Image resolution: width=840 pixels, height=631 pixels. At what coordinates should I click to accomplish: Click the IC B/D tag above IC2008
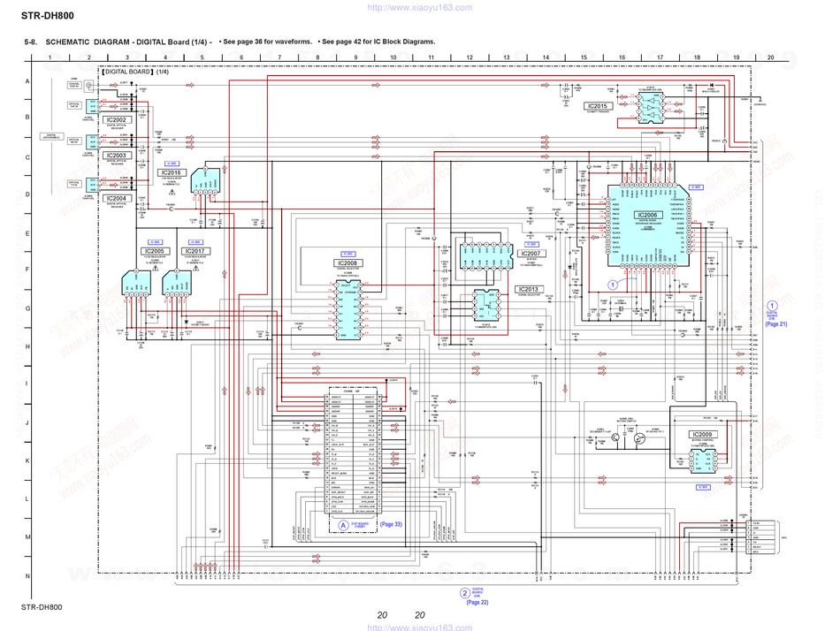pos(347,254)
